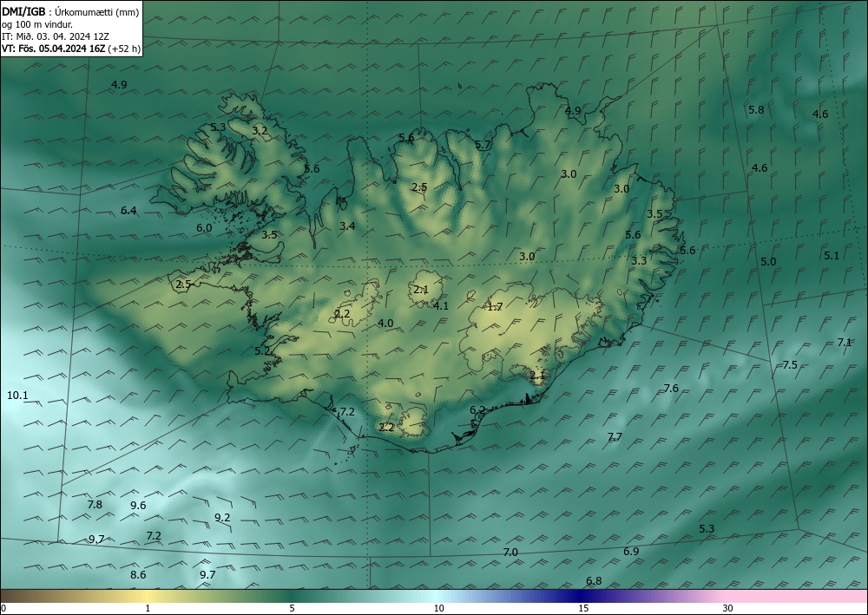Select the 5.2 value on the map
This screenshot has height=615, width=868.
click(x=262, y=350)
